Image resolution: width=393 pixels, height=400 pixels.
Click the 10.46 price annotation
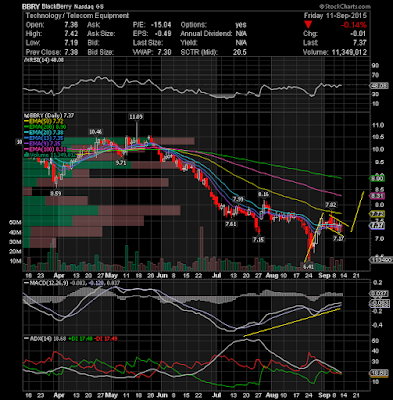pyautogui.click(x=96, y=132)
